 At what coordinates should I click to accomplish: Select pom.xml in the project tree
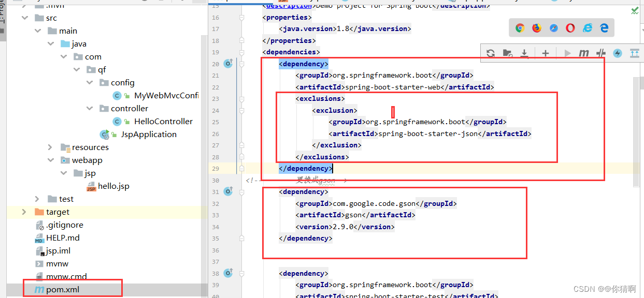coord(69,289)
